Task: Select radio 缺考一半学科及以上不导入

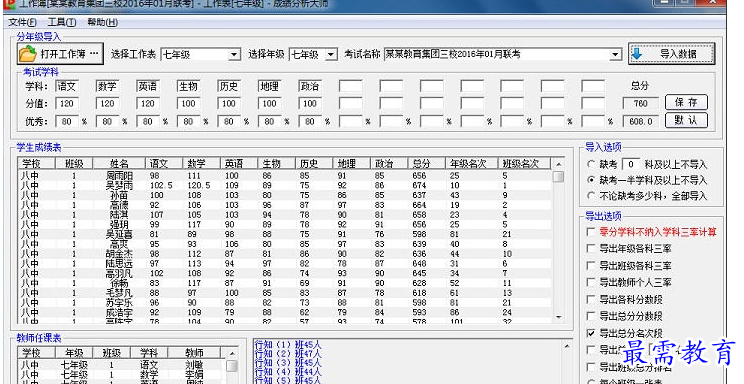Action: click(591, 180)
